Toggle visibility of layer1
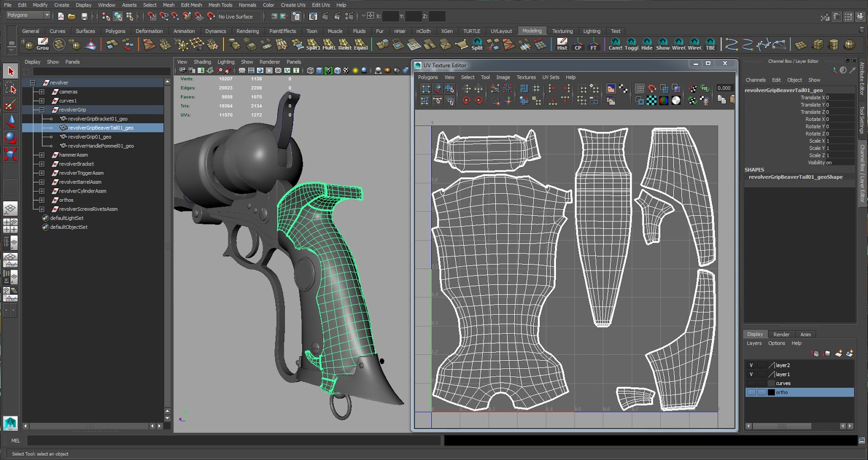This screenshot has width=868, height=460. coord(751,374)
